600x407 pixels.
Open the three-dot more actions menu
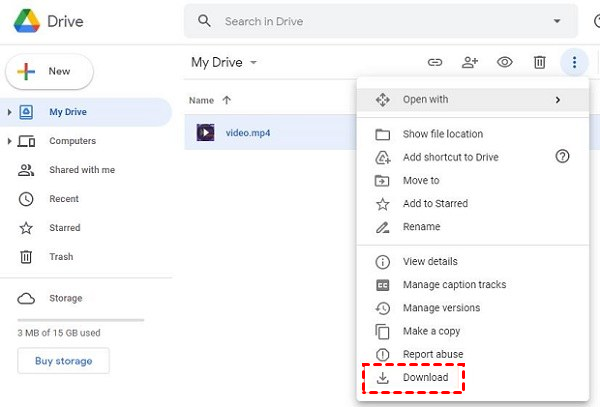pos(574,62)
